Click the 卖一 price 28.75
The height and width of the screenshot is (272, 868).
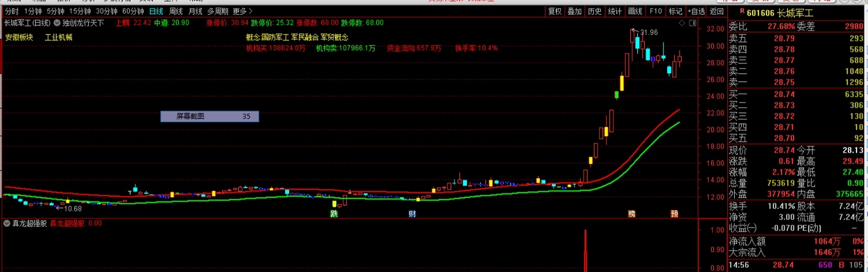[x=784, y=82]
